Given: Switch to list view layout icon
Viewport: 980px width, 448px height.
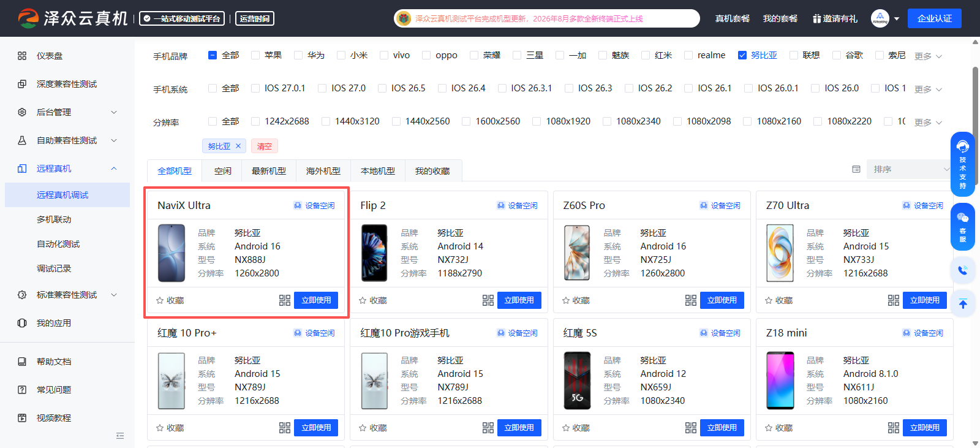Looking at the screenshot, I should point(856,169).
